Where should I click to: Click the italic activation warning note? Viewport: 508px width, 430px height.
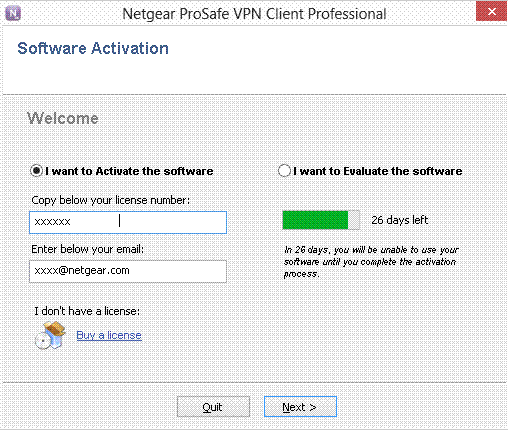[371, 262]
